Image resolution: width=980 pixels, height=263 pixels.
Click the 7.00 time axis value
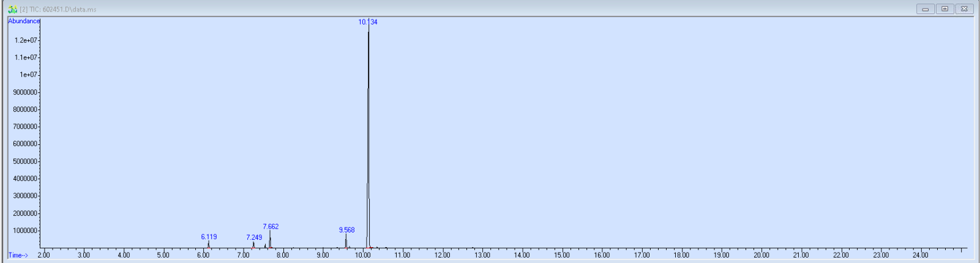243,255
